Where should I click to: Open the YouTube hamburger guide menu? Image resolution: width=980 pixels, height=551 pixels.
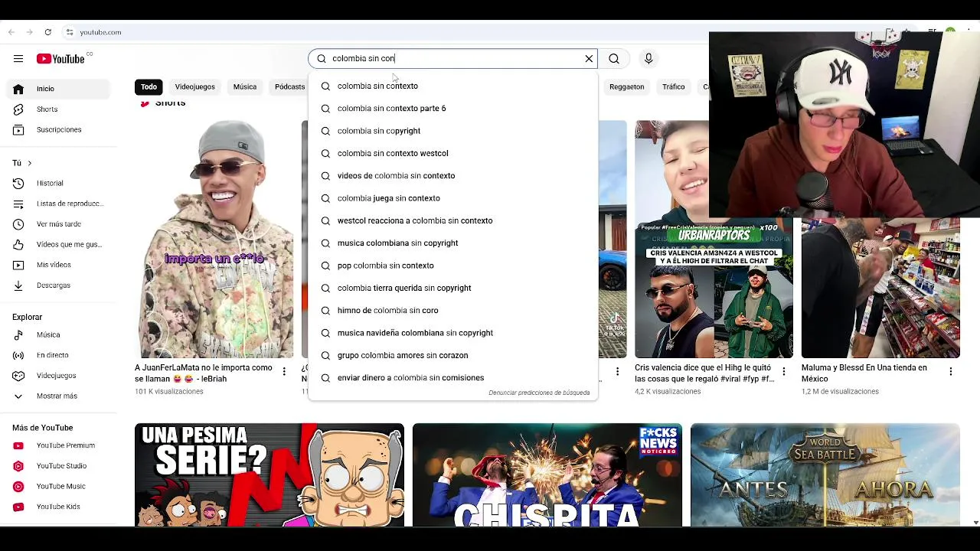[x=18, y=59]
